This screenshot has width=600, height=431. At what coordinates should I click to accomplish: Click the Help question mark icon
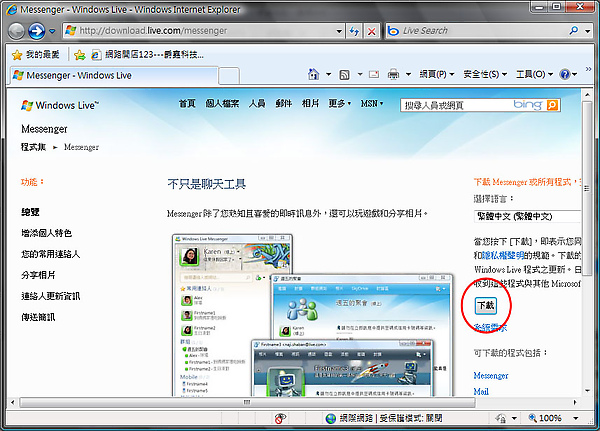click(565, 74)
